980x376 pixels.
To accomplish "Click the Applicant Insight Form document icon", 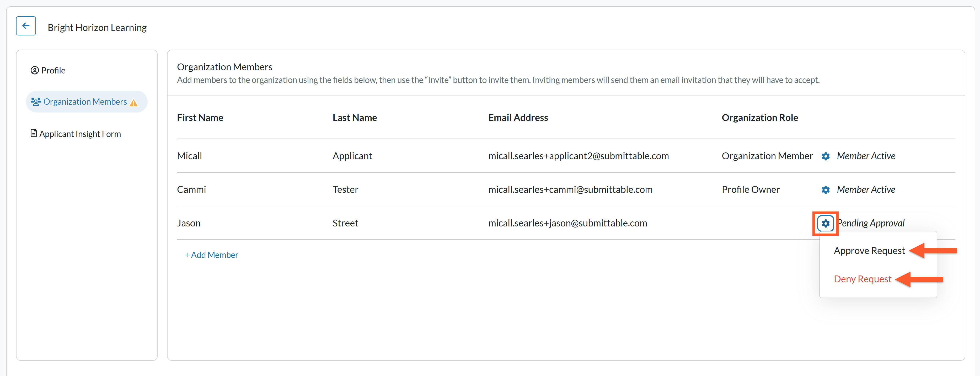I will [34, 133].
